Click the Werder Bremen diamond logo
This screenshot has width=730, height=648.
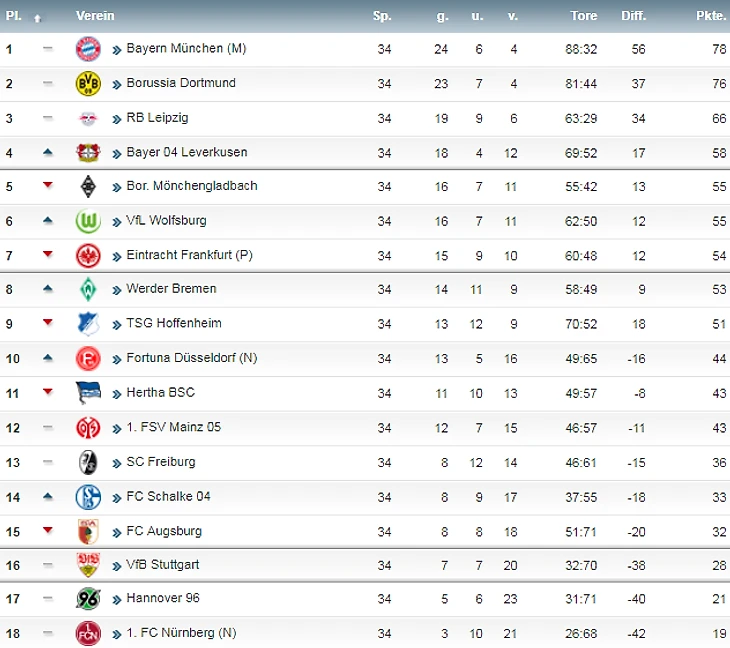(88, 290)
